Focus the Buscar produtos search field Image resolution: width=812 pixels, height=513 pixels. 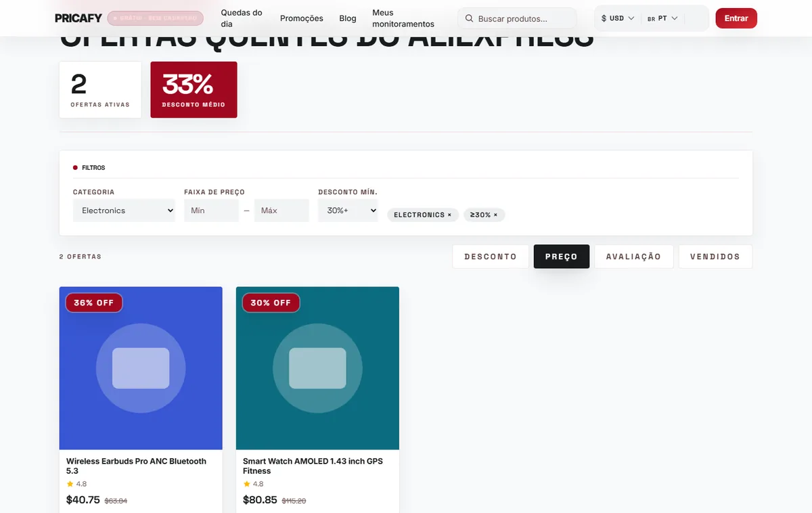pyautogui.click(x=518, y=18)
